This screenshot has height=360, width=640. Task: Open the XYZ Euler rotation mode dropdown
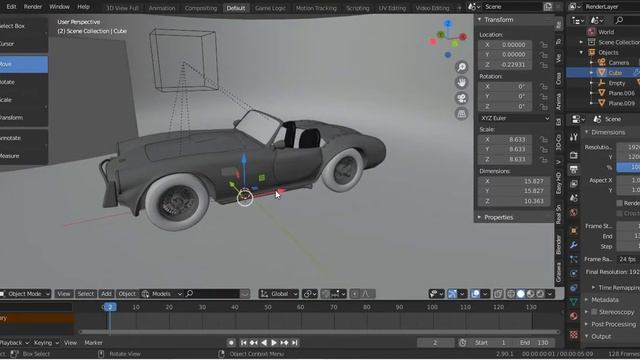[x=514, y=118]
